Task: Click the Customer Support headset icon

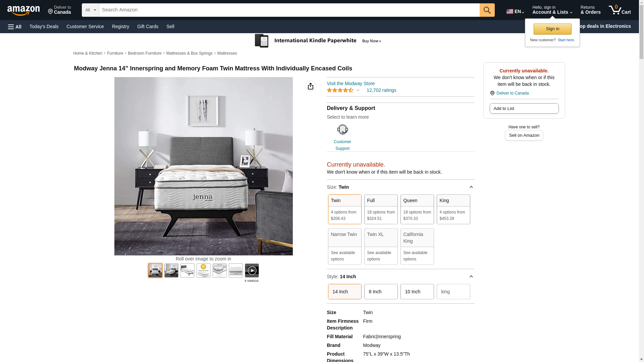Action: click(x=342, y=129)
